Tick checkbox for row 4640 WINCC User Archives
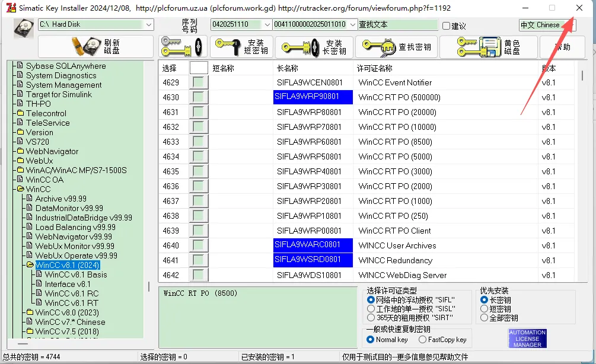Screen dimensions: 596x364 [x=199, y=245]
